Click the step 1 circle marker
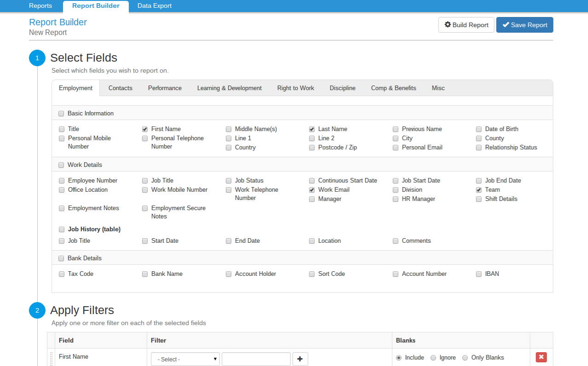 [x=37, y=58]
